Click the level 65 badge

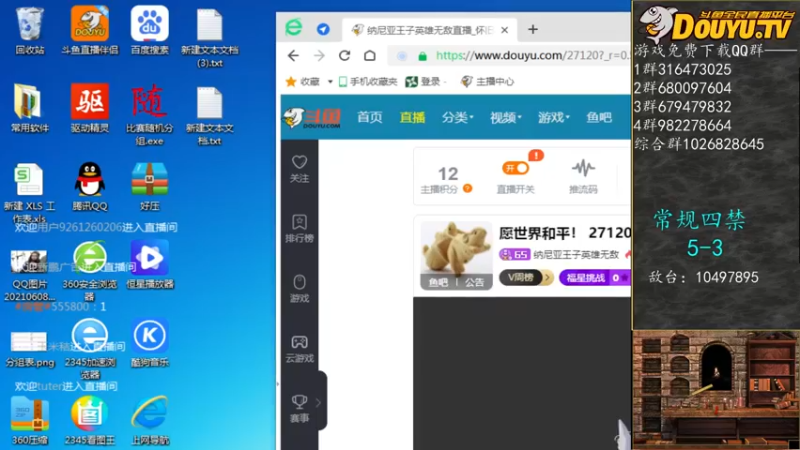click(x=514, y=254)
